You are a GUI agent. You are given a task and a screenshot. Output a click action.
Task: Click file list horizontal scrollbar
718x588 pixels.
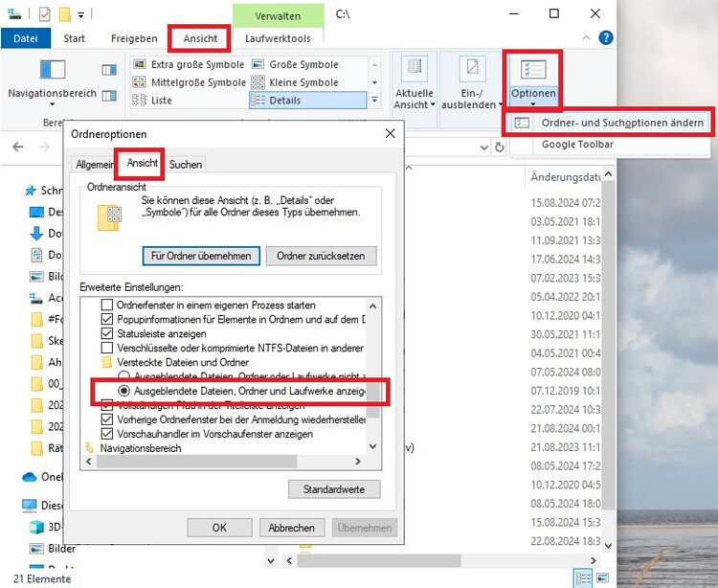pos(379,560)
